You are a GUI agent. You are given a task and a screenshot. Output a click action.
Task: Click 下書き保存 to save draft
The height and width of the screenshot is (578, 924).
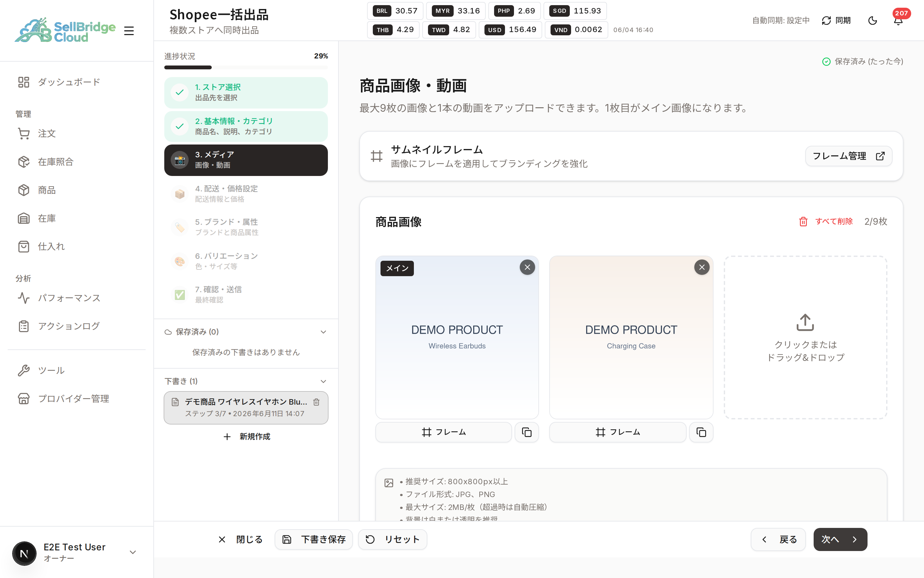[314, 539]
